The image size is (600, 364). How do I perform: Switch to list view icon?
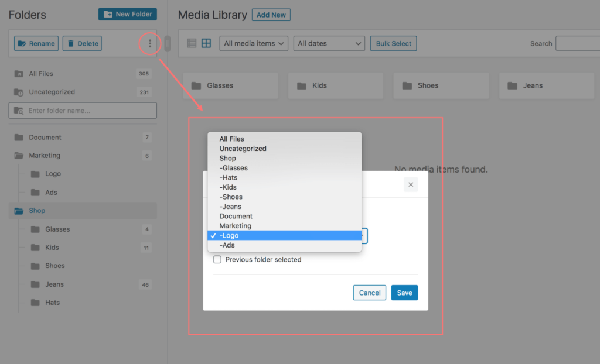click(192, 43)
